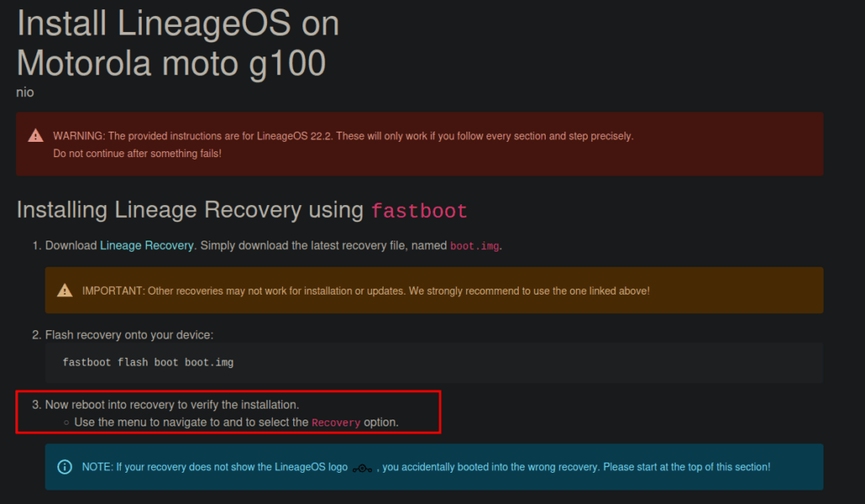
Task: Click the 'Flash recovery onto your device:' step
Action: (129, 334)
